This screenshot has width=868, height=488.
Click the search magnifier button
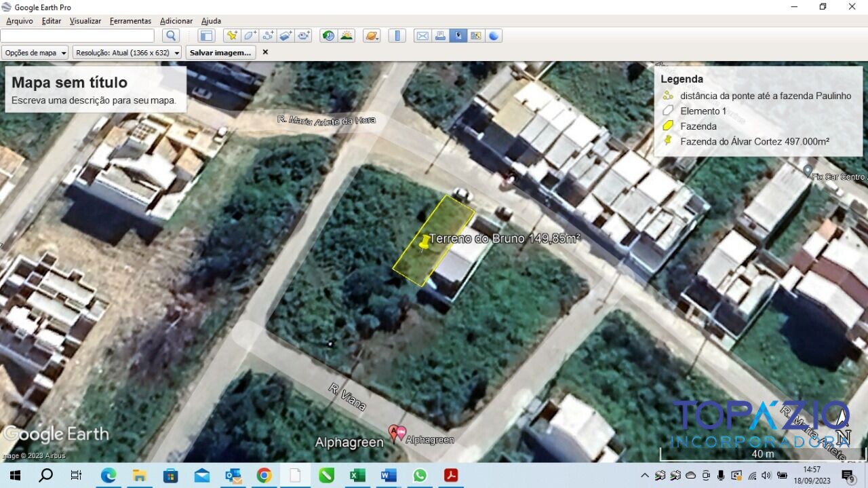171,36
